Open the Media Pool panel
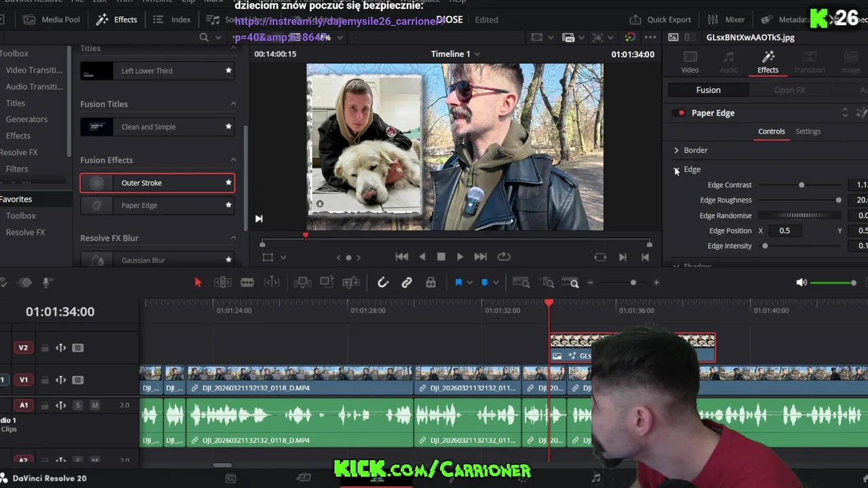 [52, 20]
